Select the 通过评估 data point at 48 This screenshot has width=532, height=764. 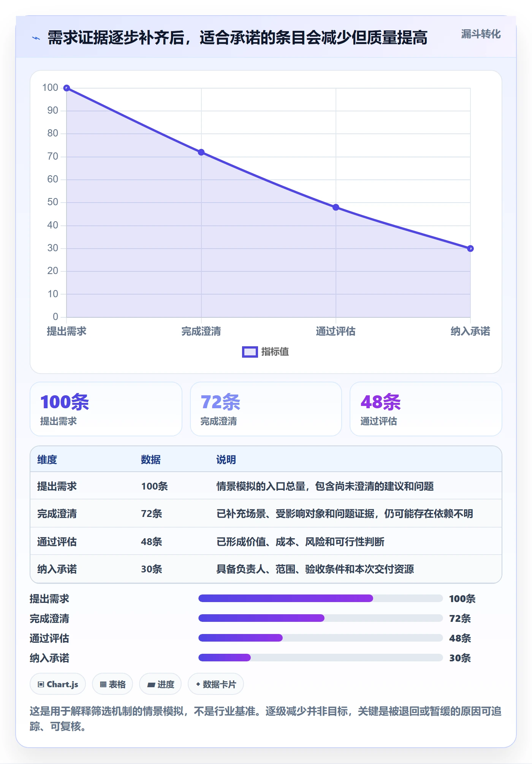coord(336,208)
